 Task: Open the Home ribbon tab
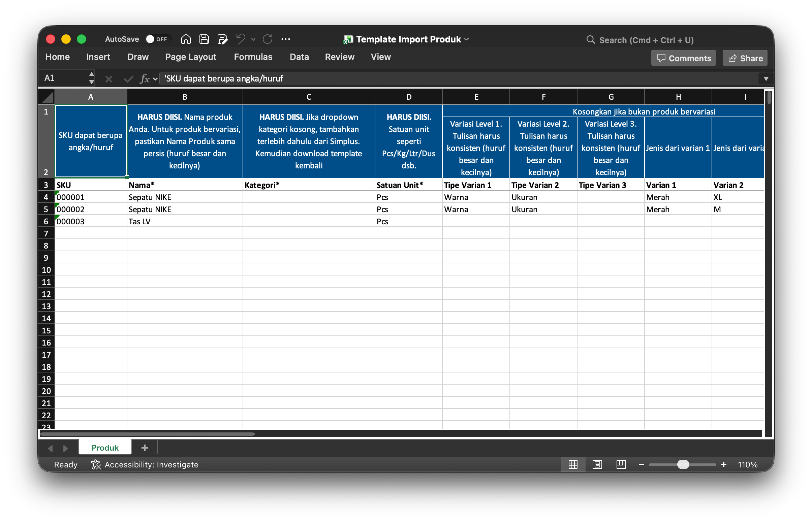pos(57,57)
